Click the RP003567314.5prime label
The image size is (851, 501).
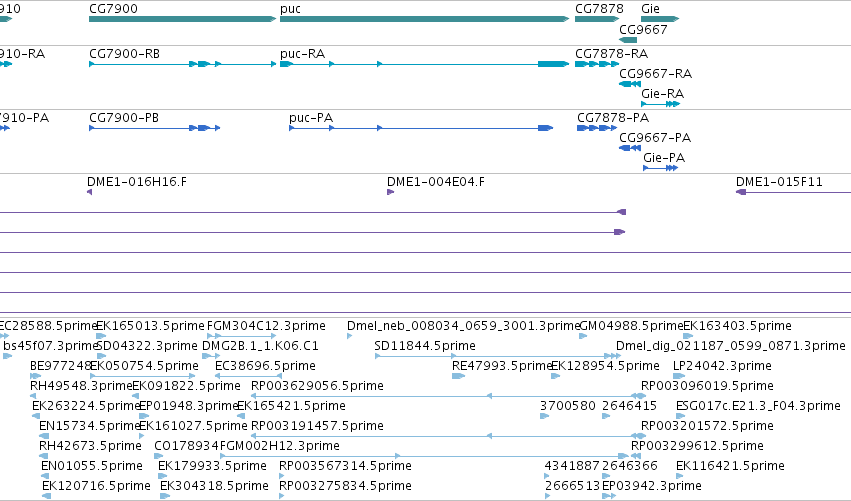pyautogui.click(x=345, y=466)
